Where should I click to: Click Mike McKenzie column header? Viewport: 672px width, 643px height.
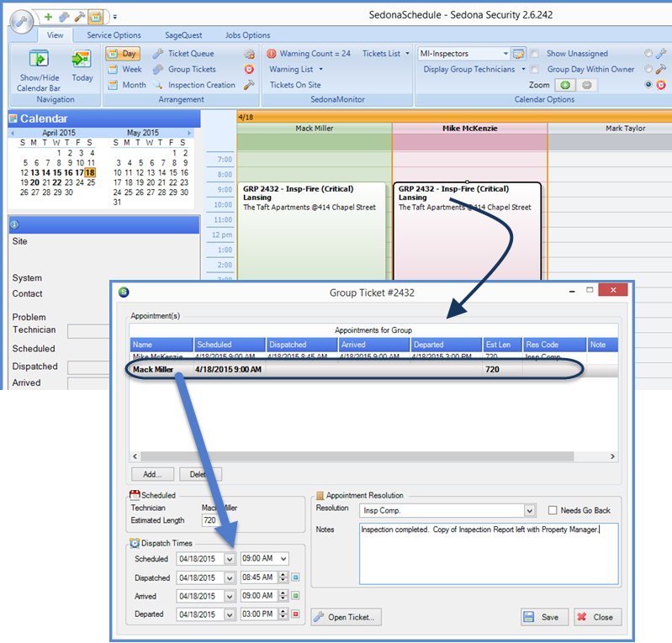tap(469, 128)
